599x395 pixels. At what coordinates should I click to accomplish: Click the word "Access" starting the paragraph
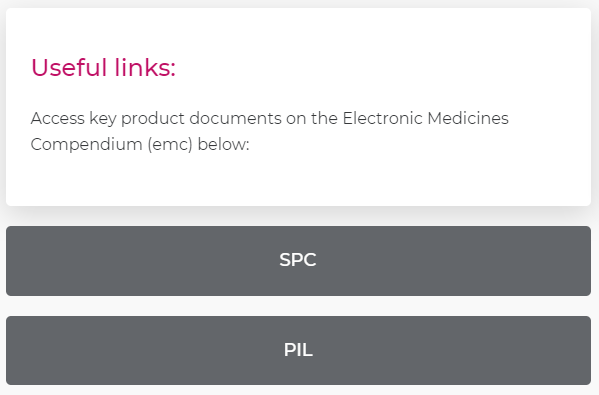[58, 118]
